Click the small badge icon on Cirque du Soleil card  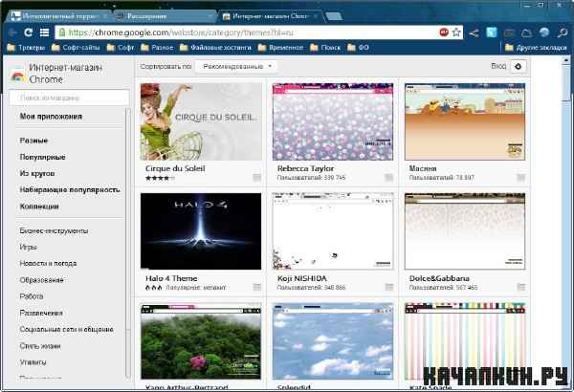tap(256, 178)
